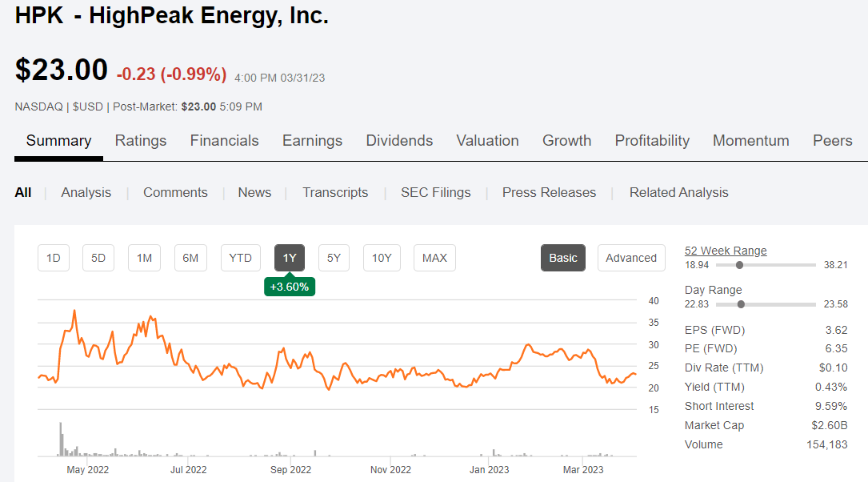Switch to the Profitability tab
Viewport: 868px width, 482px height.
[652, 140]
